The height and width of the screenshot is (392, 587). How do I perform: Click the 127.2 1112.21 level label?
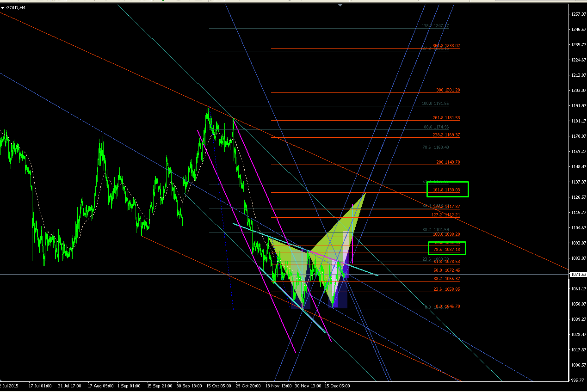pyautogui.click(x=446, y=215)
